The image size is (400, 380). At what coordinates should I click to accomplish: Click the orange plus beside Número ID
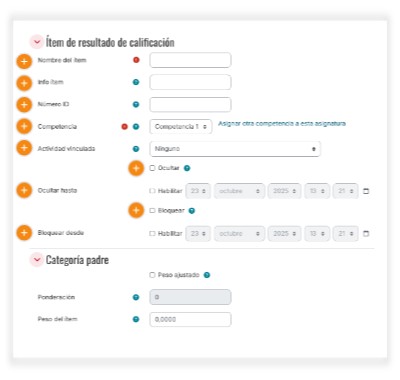24,105
